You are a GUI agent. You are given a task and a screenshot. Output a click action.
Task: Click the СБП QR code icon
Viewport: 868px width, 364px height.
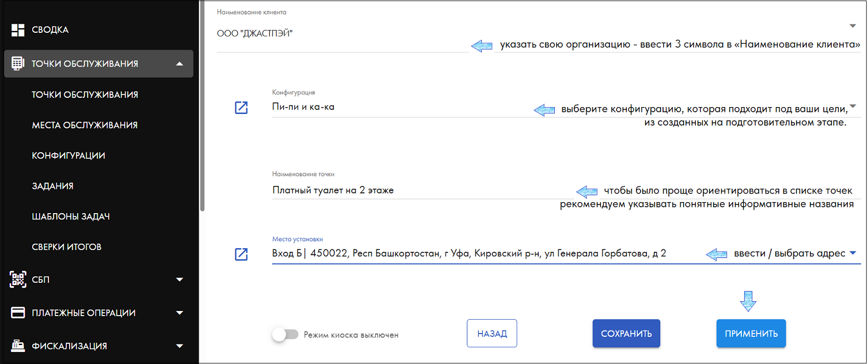pos(18,279)
